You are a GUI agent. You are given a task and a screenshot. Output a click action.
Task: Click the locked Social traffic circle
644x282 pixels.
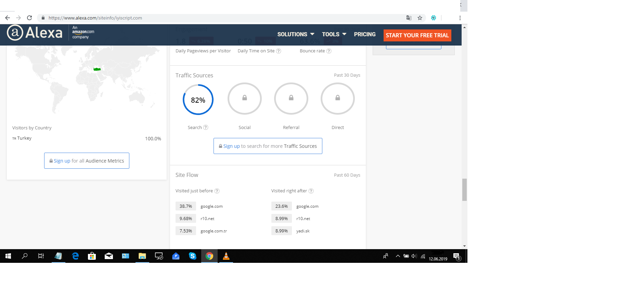point(245,99)
